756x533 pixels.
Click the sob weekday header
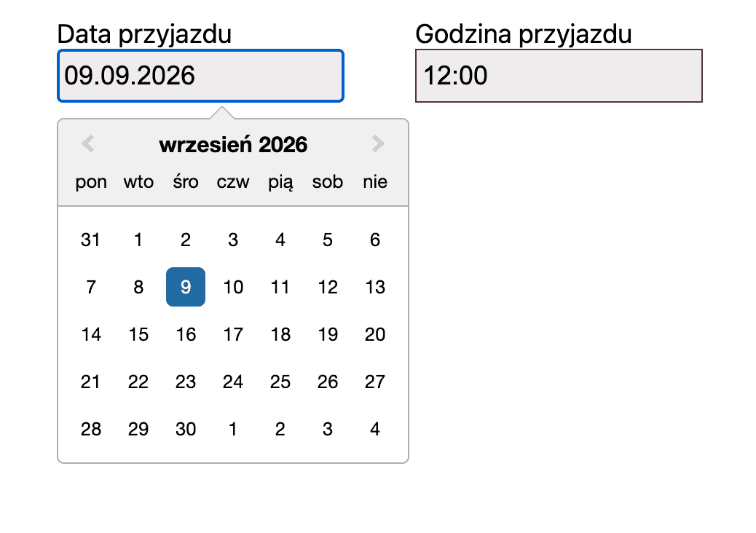click(327, 182)
